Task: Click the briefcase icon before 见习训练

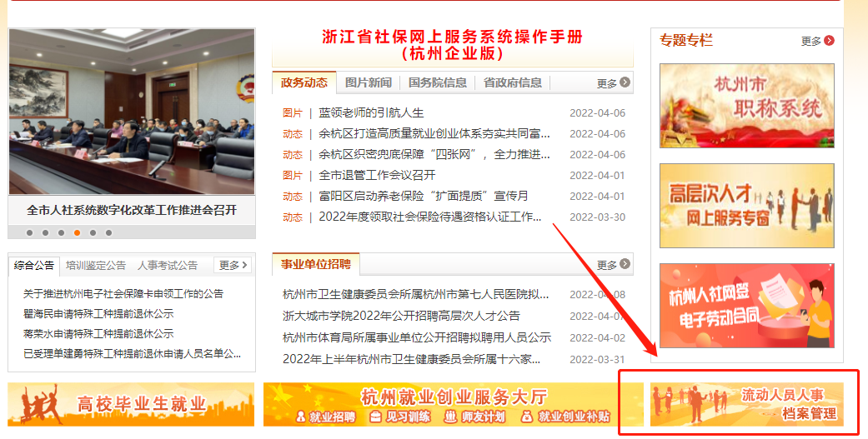Action: click(x=375, y=417)
